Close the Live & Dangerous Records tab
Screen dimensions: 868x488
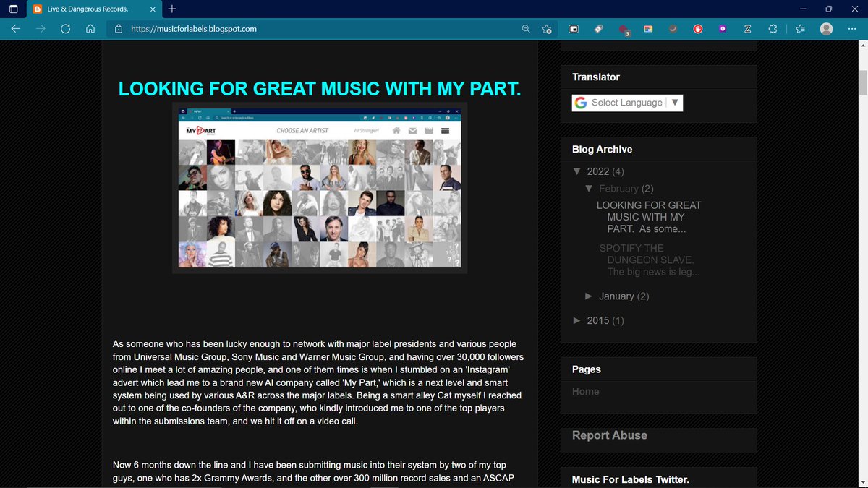152,9
